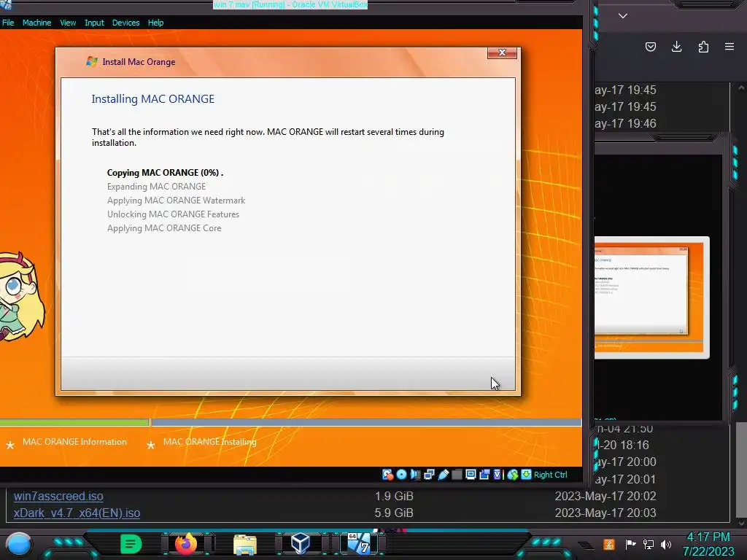
Task: Open the Firefox downloads panel icon
Action: click(676, 47)
